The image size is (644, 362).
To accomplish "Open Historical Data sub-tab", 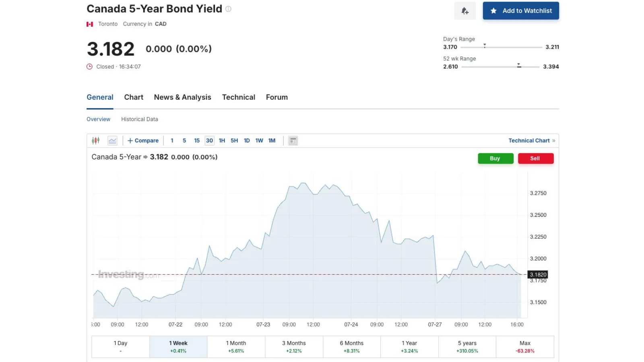I will [x=140, y=119].
